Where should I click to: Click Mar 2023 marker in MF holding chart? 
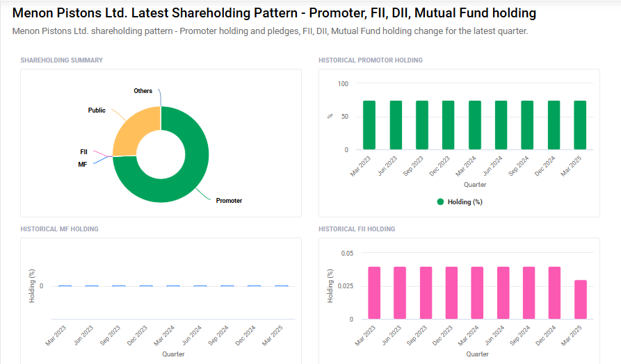(65, 286)
